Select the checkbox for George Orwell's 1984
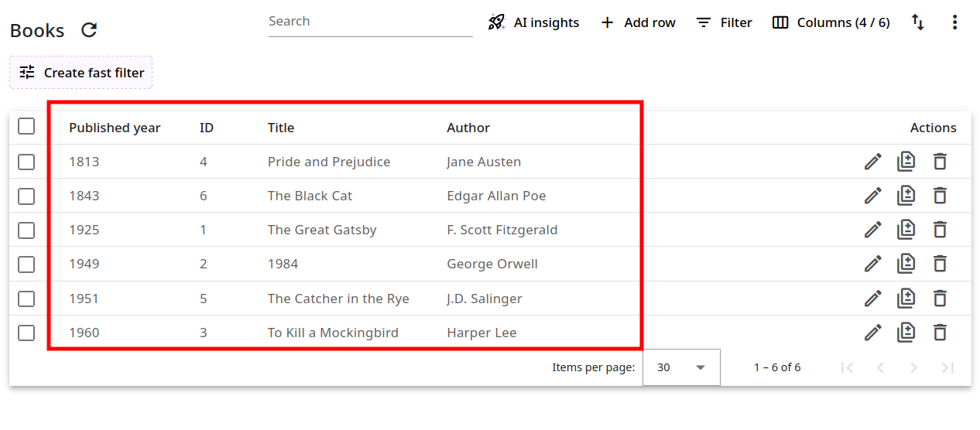 tap(26, 264)
